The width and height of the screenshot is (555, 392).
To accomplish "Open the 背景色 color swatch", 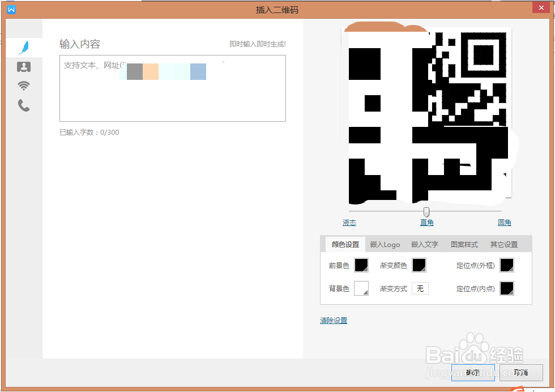I will pyautogui.click(x=361, y=288).
